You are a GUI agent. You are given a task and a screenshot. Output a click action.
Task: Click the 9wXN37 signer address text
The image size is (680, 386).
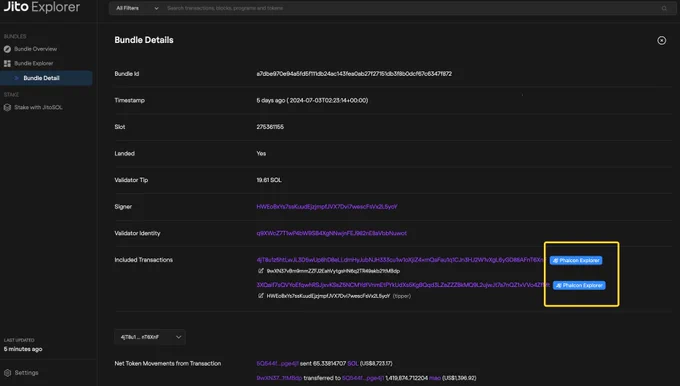point(333,271)
